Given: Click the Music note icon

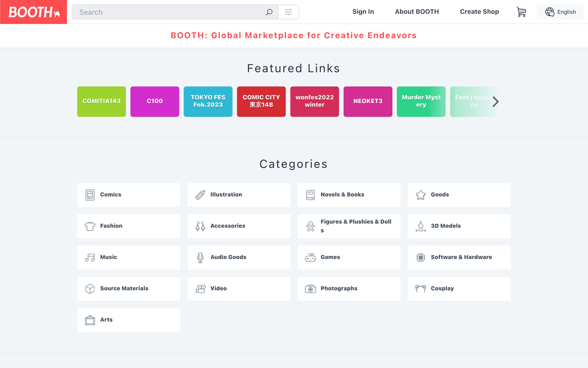Looking at the screenshot, I should [x=90, y=258].
